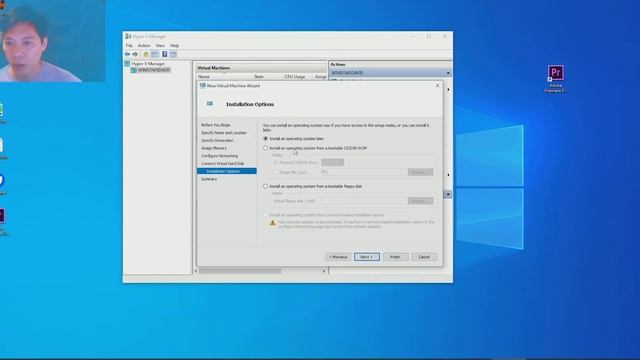Go to the Before You Begin wizard step
This screenshot has width=640, height=360.
[216, 125]
